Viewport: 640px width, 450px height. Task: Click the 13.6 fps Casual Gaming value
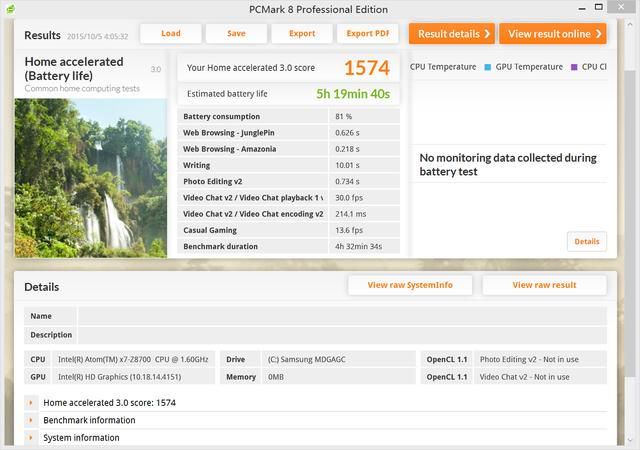(349, 230)
